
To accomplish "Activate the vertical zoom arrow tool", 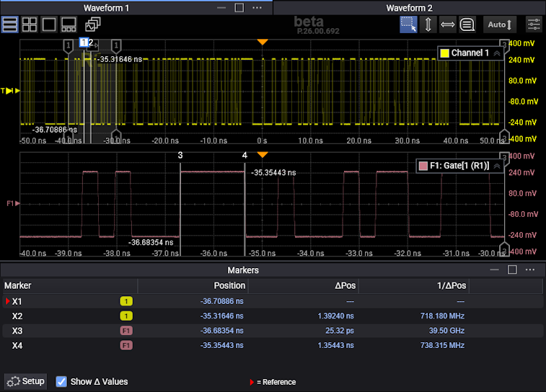I will [428, 24].
